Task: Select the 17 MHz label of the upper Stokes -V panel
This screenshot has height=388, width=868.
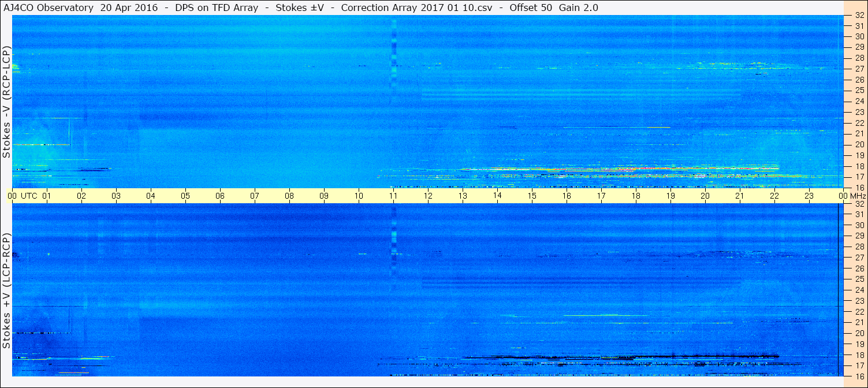Action: coord(859,177)
